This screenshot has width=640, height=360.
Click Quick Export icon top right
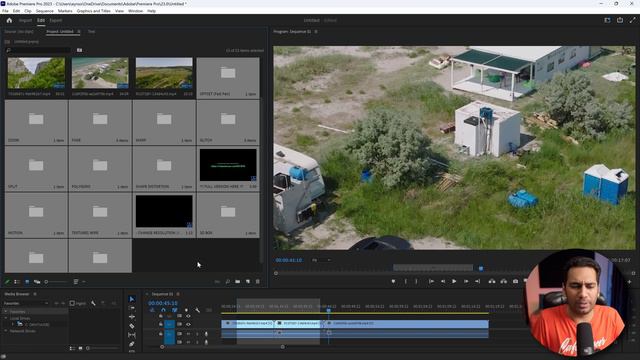620,20
